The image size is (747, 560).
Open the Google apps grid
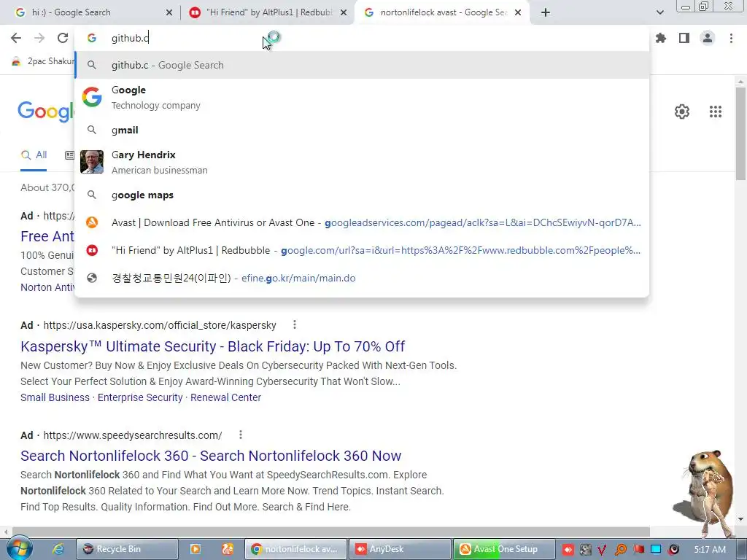click(715, 112)
